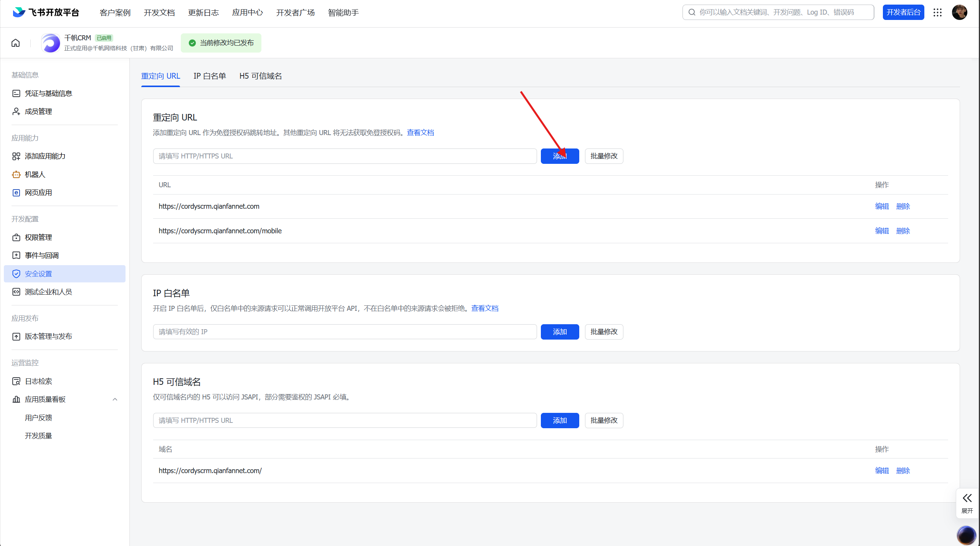Viewport: 980px width, 546px height.
Task: Click the home icon in breadcrumb bar
Action: coord(15,43)
